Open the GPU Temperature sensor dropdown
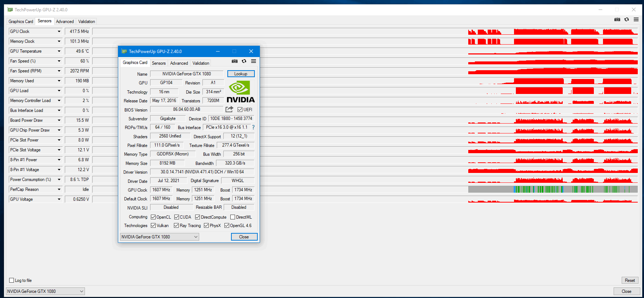The image size is (644, 298). [x=59, y=51]
